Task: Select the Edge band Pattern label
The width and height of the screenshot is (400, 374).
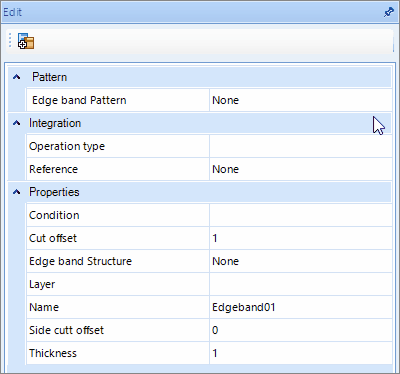Action: click(x=79, y=100)
